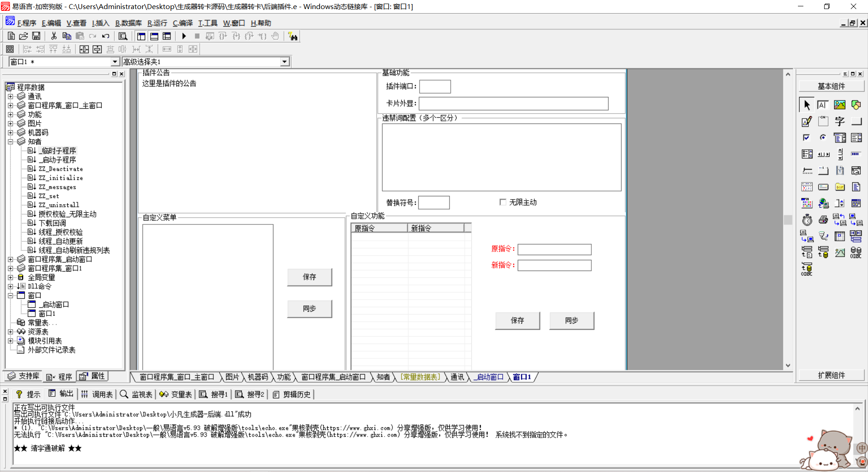The height and width of the screenshot is (472, 868).
Task: Collapse the 知者 tree node
Action: click(x=10, y=142)
